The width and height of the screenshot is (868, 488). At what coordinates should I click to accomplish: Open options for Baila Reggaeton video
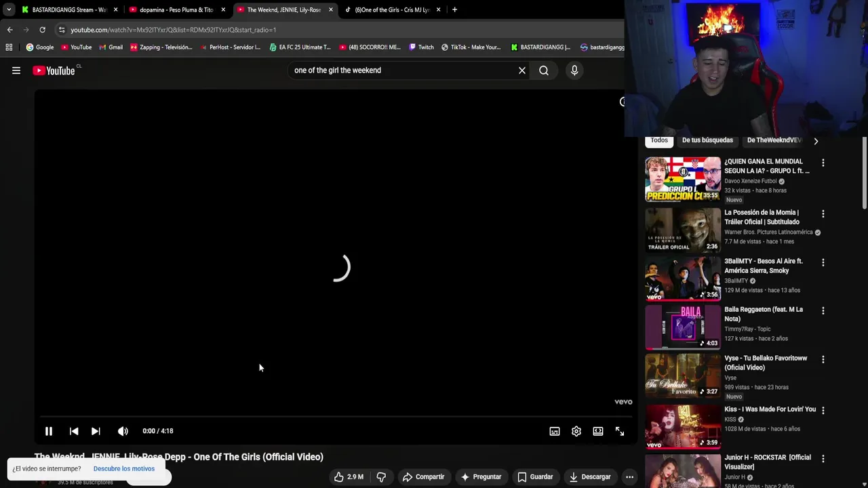click(x=823, y=310)
